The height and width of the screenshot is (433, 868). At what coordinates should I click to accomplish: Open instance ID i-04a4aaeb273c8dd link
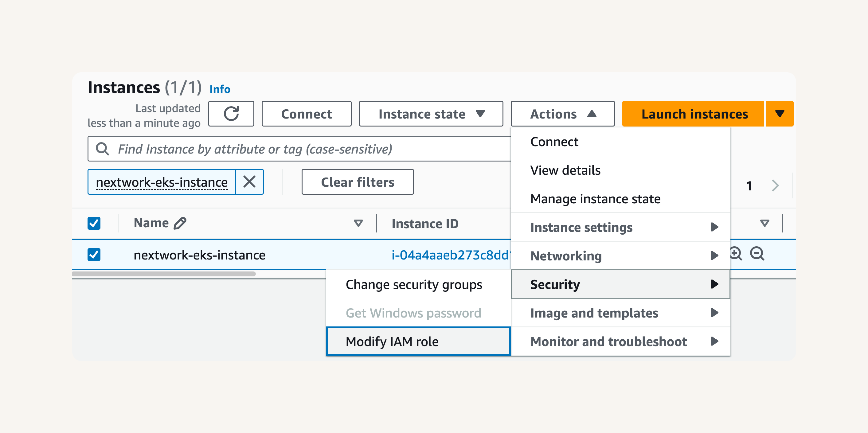[x=451, y=255]
